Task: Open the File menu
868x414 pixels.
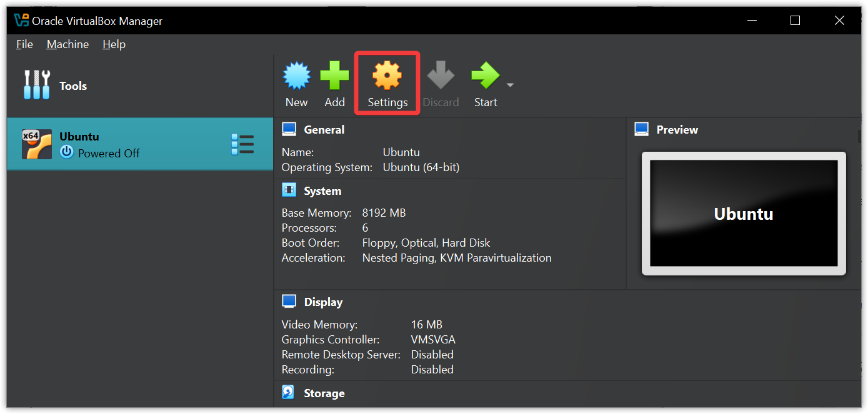Action: tap(24, 44)
